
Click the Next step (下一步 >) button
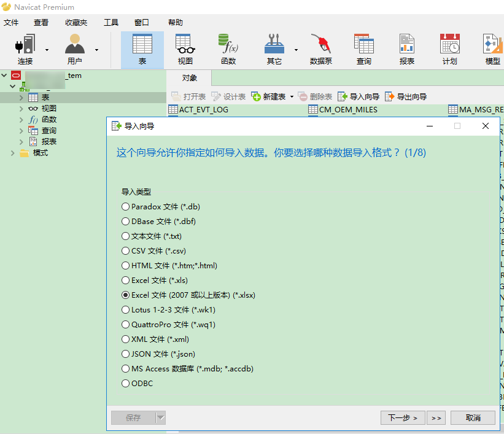pos(403,418)
